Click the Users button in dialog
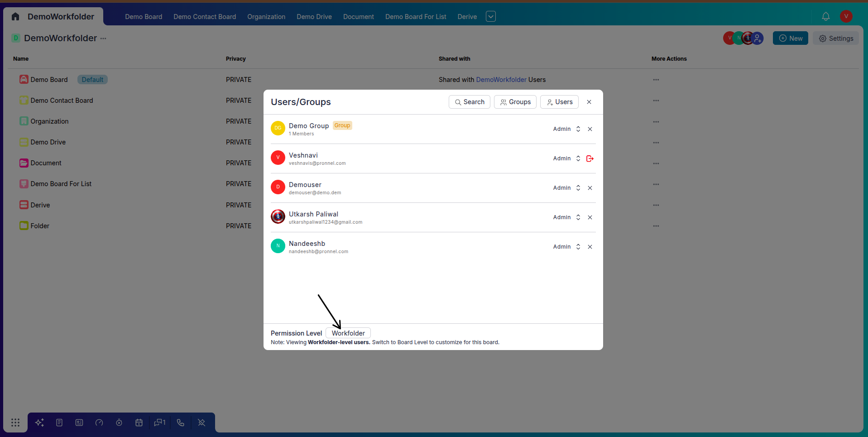The width and height of the screenshot is (868, 437). [559, 102]
